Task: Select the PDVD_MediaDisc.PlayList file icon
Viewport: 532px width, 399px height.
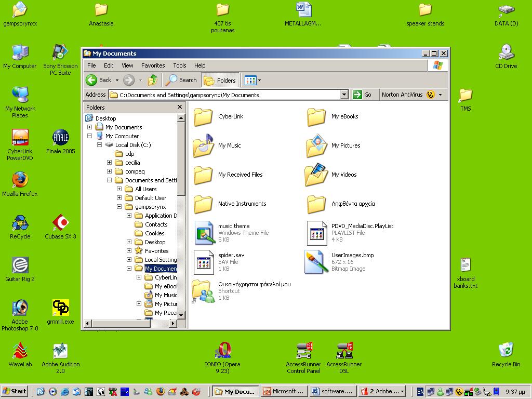Action: pyautogui.click(x=316, y=233)
